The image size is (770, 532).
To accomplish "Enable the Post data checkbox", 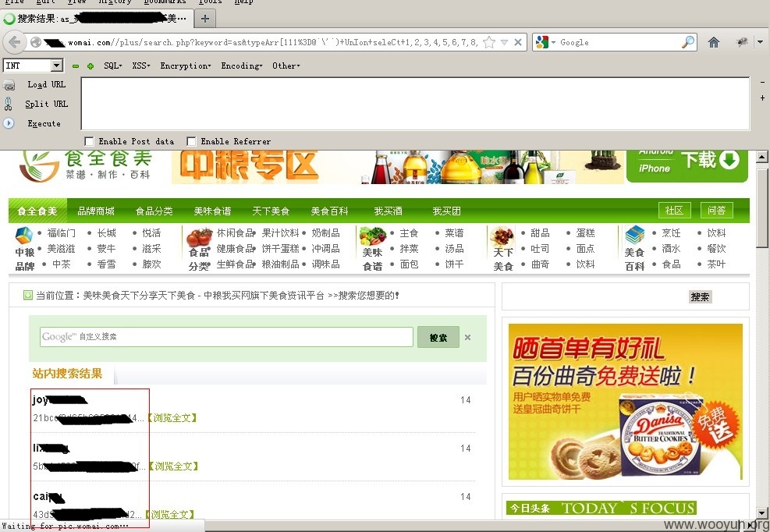I will (89, 141).
